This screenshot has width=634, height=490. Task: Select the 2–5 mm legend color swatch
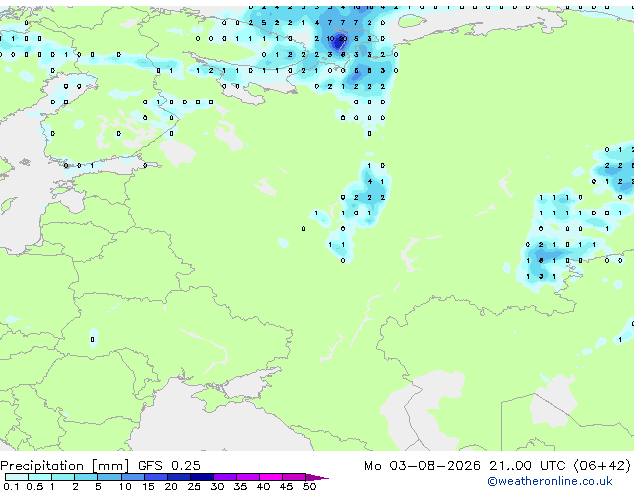tap(86, 477)
